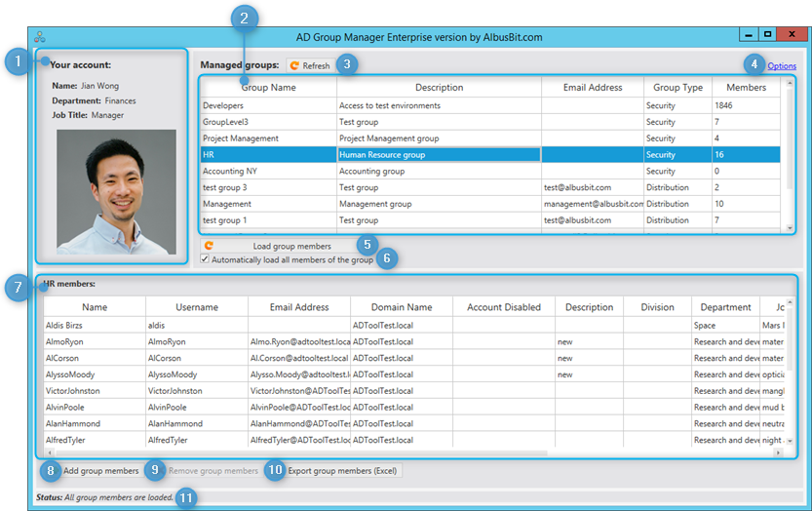Click Human Resource group description cell
Viewport: 812px width, 511px height.
[x=439, y=154]
